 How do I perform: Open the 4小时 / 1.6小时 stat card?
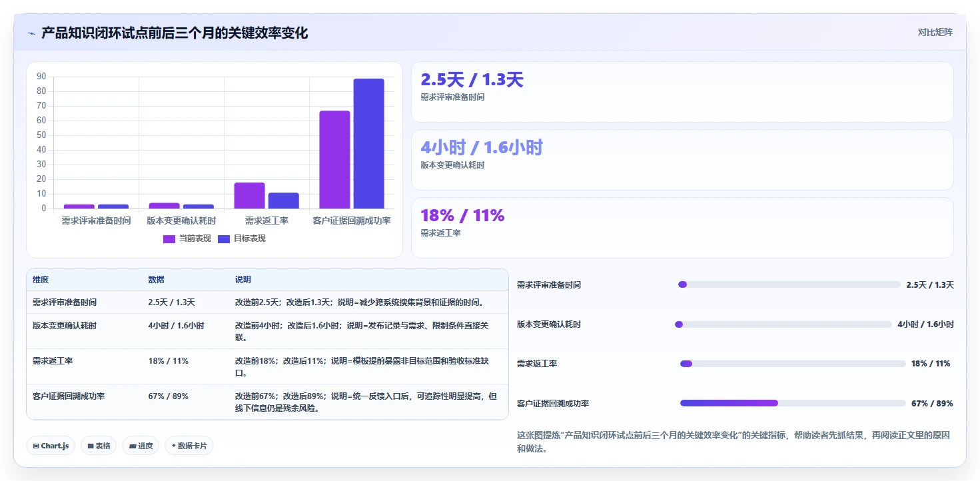click(682, 160)
